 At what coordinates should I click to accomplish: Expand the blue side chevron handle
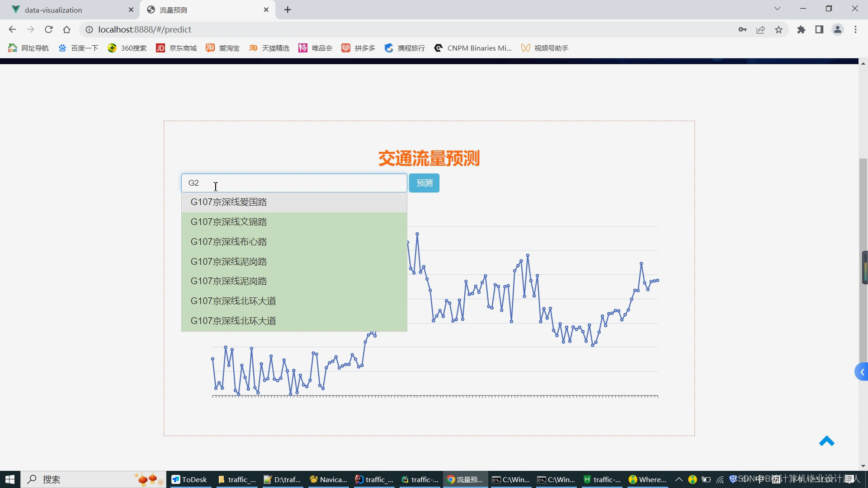862,372
